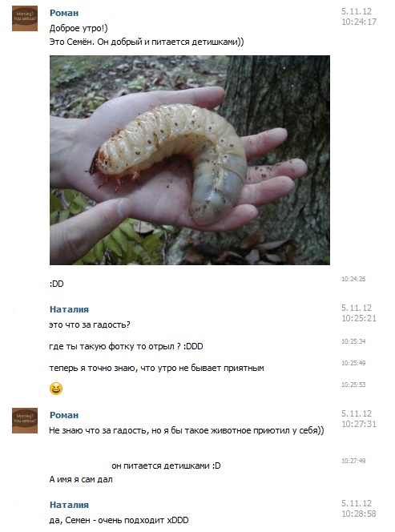Open Роман's avatar in the first message
Viewport: 395px width, 532px height.
point(25,18)
